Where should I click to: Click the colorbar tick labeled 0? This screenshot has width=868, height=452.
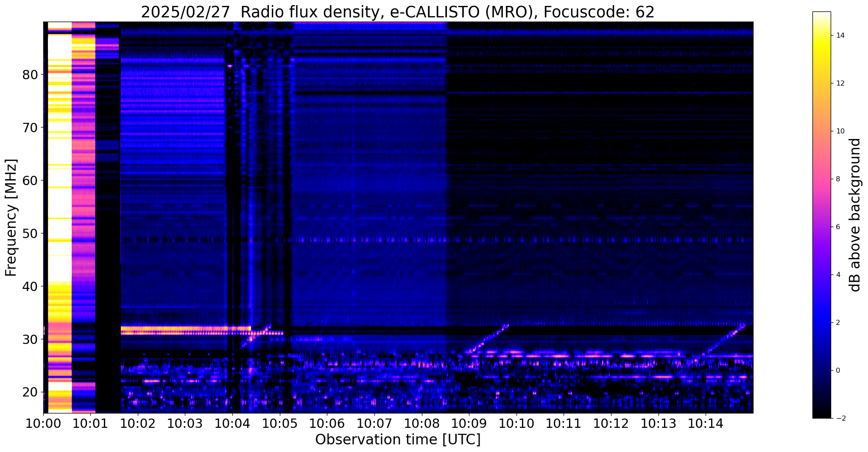837,371
